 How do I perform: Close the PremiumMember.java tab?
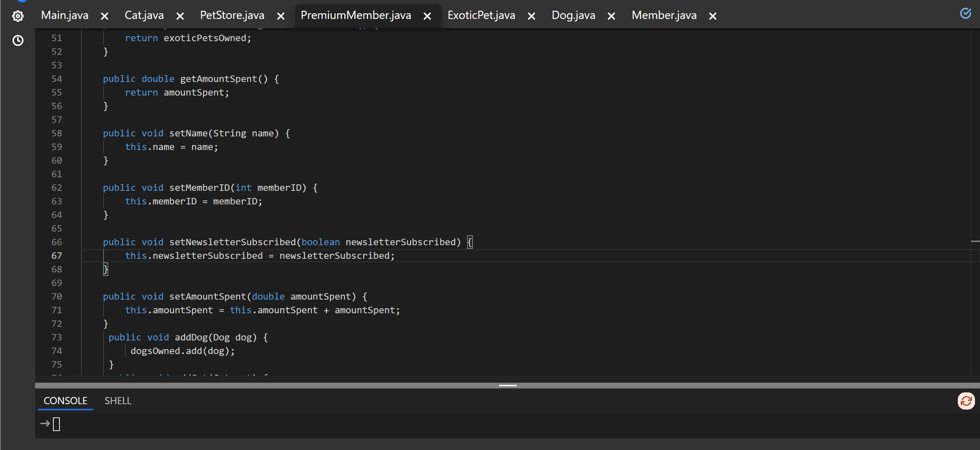click(427, 16)
